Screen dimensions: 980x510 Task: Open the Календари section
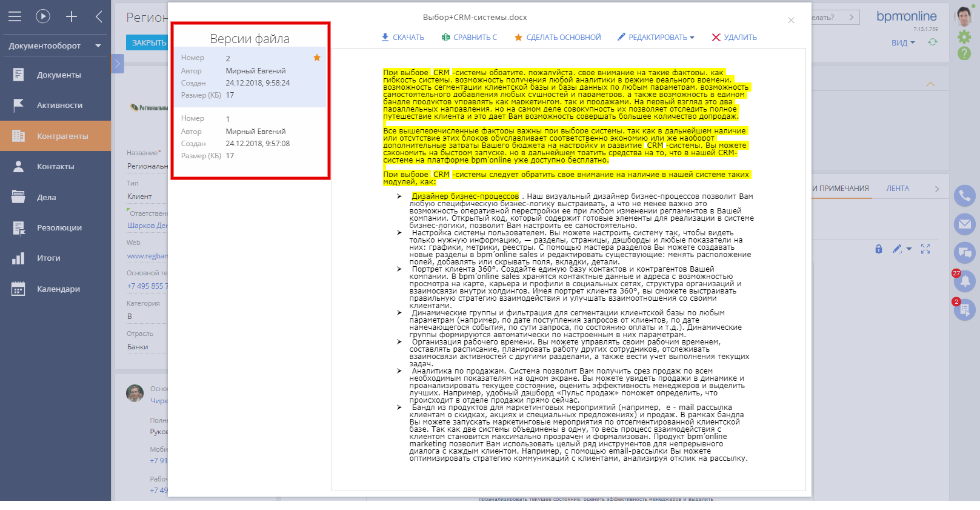coord(55,289)
